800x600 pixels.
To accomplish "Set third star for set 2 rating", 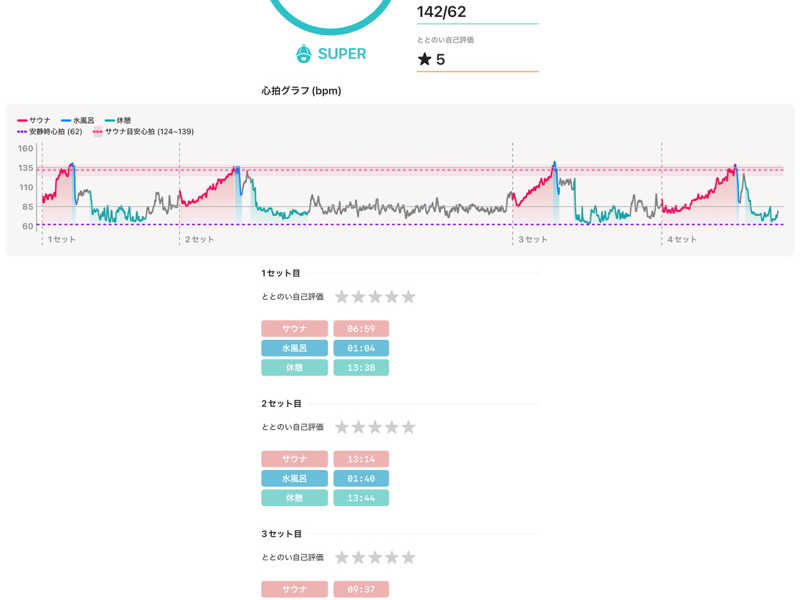I will pos(375,427).
